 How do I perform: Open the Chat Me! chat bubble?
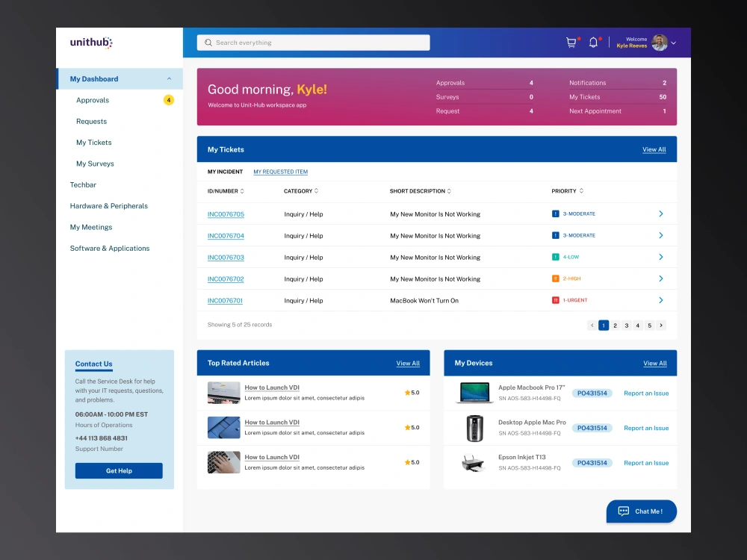pos(641,511)
